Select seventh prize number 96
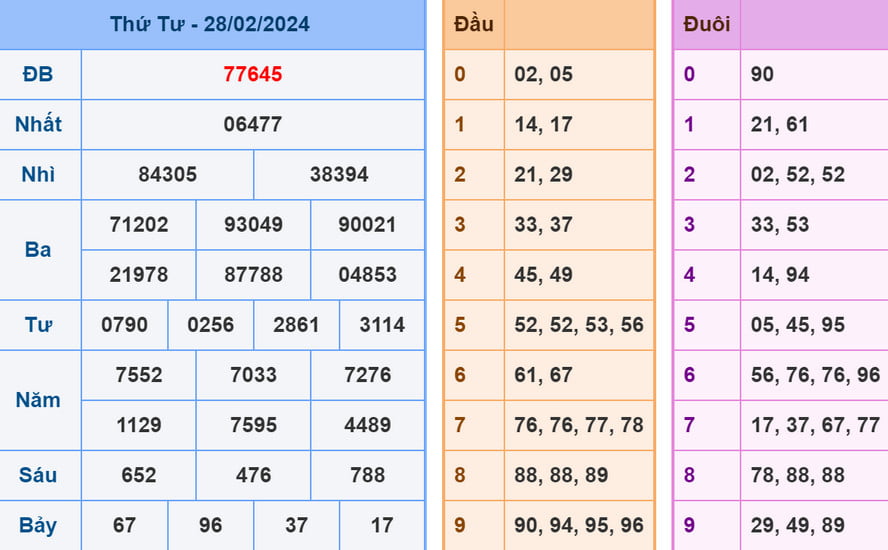 (210, 524)
